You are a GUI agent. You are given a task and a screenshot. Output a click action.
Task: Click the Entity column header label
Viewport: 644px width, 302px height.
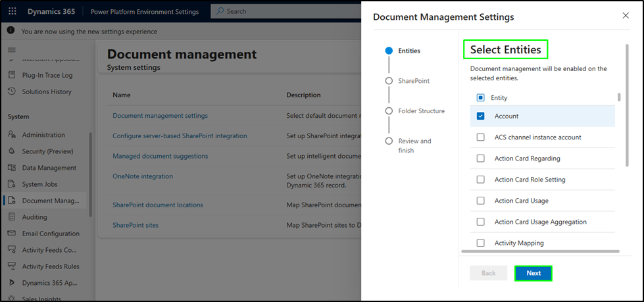(499, 98)
